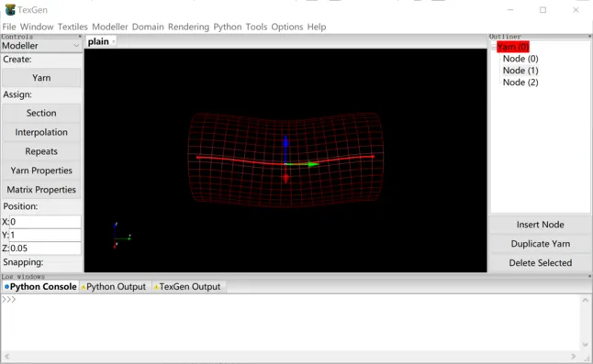The height and width of the screenshot is (364, 593).
Task: Click the console scroll right arrow
Action: (x=574, y=356)
